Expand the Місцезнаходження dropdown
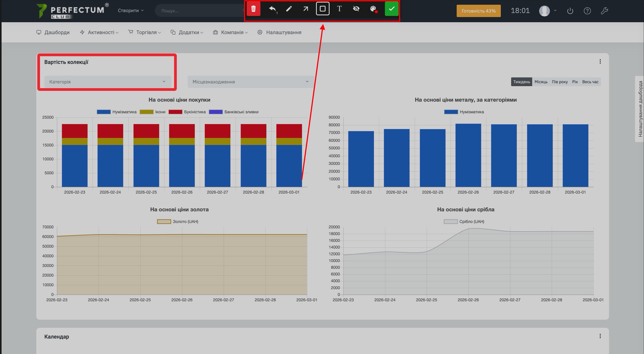Image resolution: width=644 pixels, height=354 pixels. 251,82
